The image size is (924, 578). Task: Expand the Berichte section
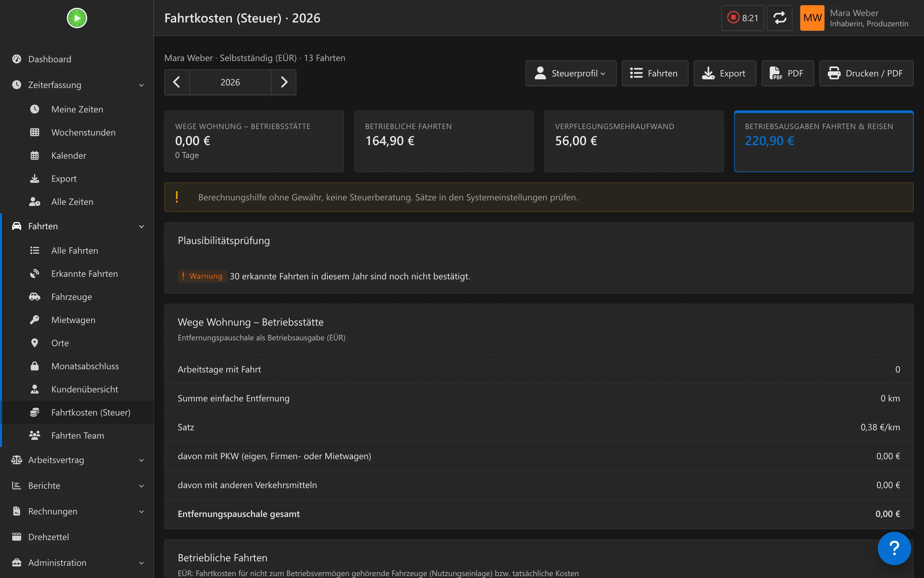coord(77,486)
